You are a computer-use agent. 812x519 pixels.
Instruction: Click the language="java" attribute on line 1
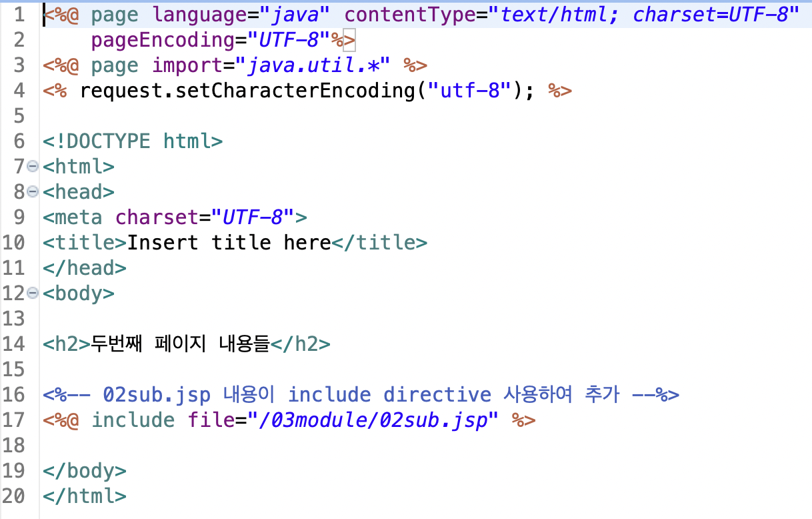click(241, 15)
